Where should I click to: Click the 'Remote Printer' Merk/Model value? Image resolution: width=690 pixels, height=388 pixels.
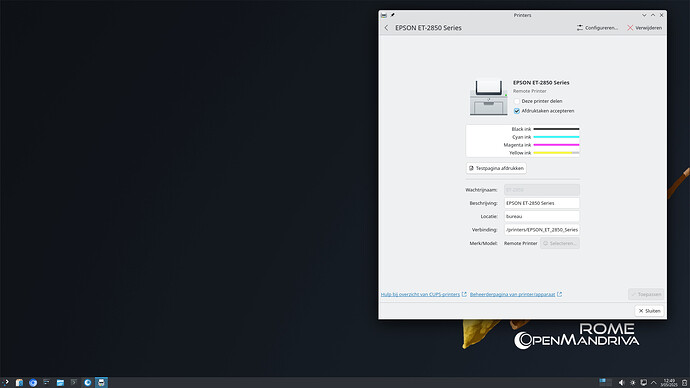coord(521,243)
